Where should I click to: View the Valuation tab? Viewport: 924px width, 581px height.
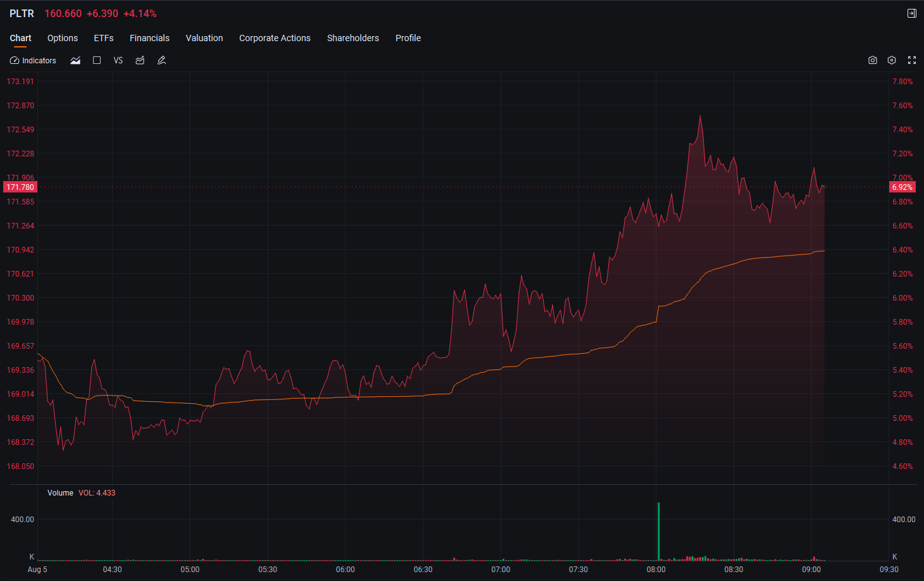click(204, 38)
